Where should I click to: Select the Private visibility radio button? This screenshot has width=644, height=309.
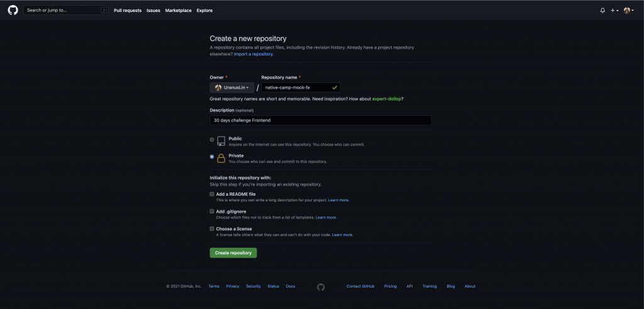212,157
